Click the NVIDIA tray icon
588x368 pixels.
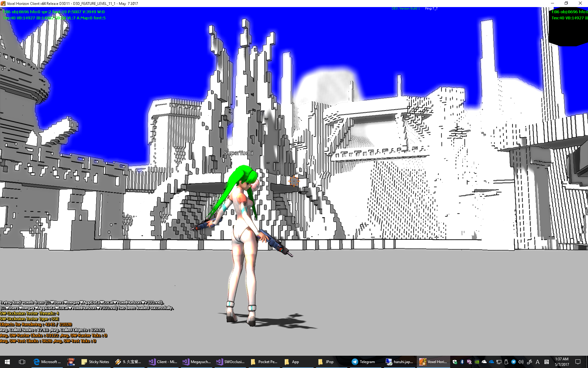pyautogui.click(x=477, y=362)
